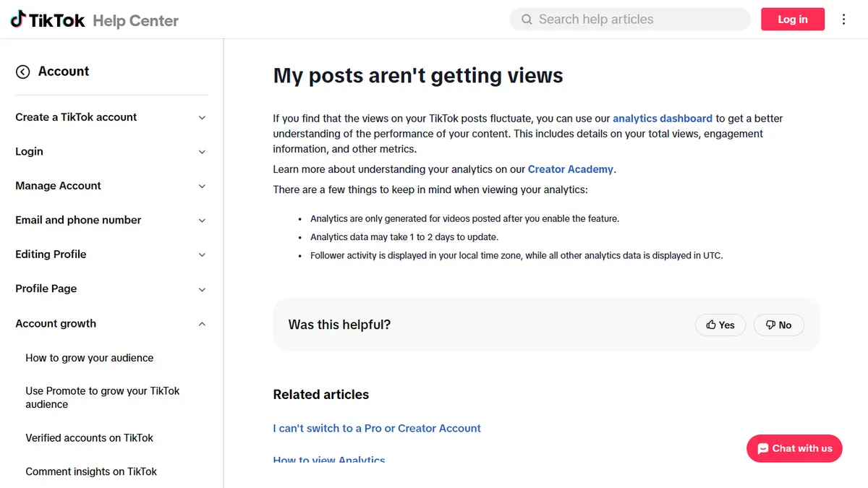Click No for Was this helpful
Viewport: 868px width, 488px height.
point(779,325)
